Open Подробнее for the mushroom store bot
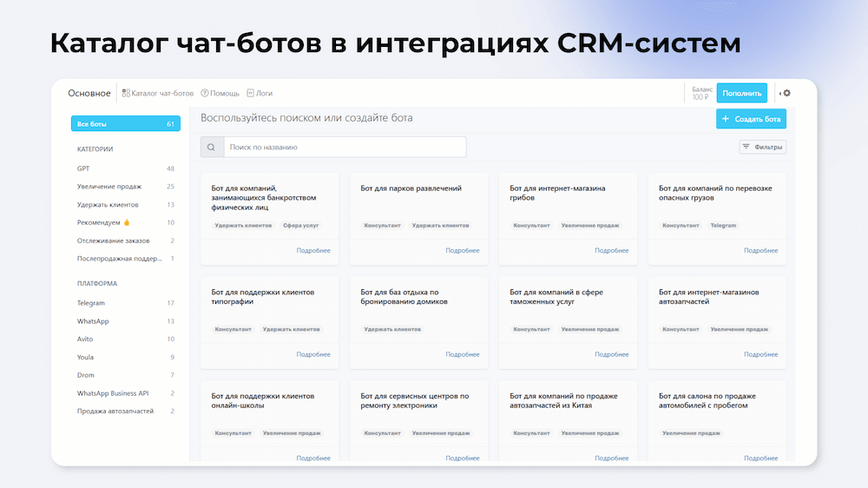 [x=611, y=251]
